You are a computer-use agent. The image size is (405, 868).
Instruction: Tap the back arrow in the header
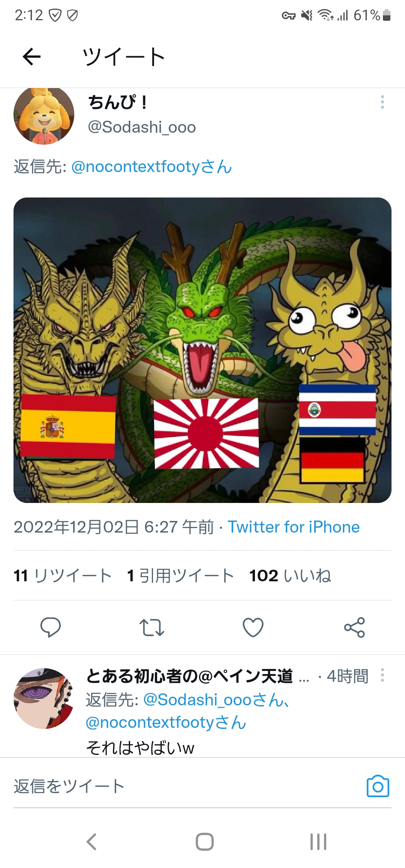31,57
